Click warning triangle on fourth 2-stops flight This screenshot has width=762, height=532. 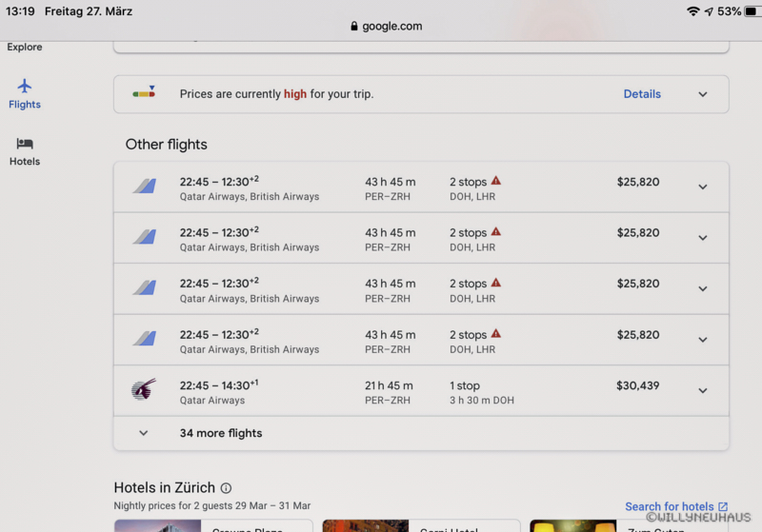coord(496,333)
